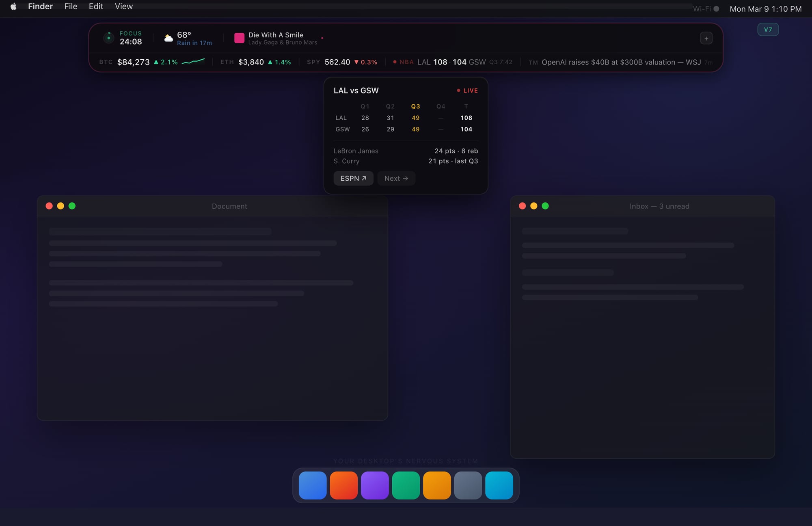Screen dimensions: 812x526
Task: Click the plus button on widget bar
Action: [x=706, y=38]
